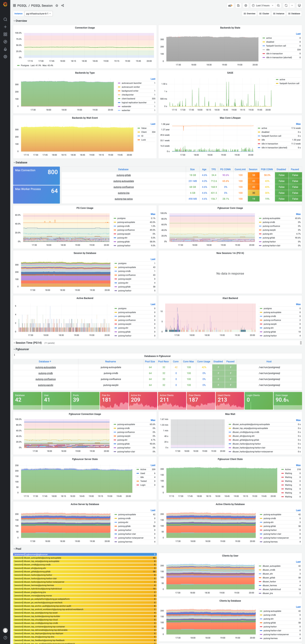The image size is (305, 644).
Task: Toggle the idle series in Backends by State legend
Action: click(x=268, y=50)
